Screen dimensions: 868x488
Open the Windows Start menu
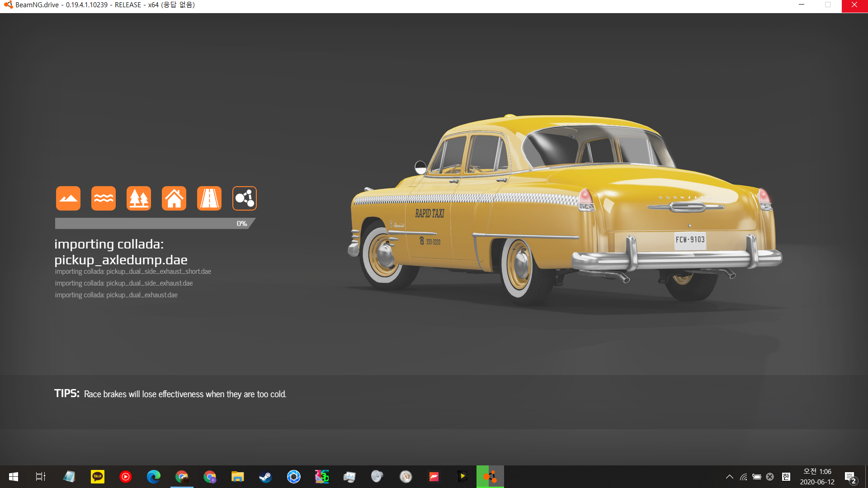pyautogui.click(x=14, y=477)
